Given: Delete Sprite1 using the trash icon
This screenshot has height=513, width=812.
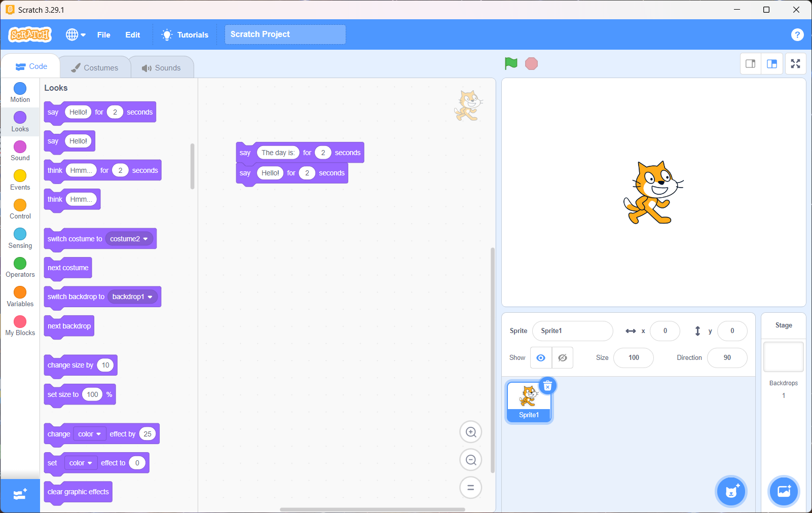Looking at the screenshot, I should click(x=547, y=386).
